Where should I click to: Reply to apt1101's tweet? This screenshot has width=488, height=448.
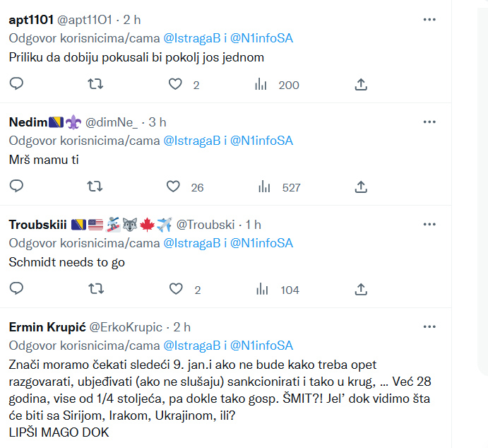coord(16,84)
